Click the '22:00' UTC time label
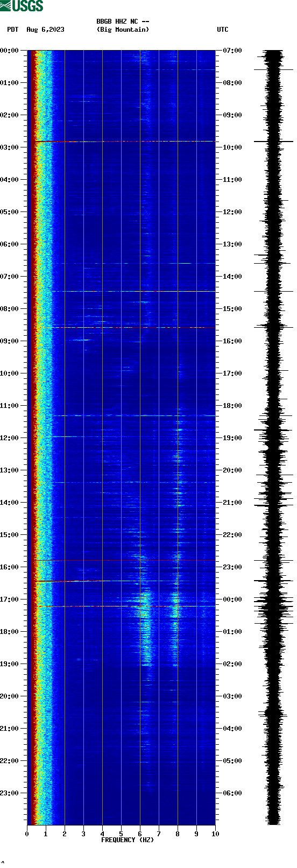The image size is (297, 868). coord(232,535)
